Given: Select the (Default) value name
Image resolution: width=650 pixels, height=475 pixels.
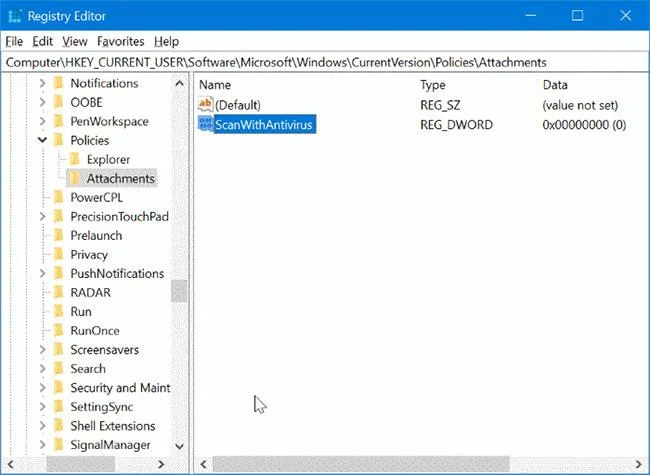Looking at the screenshot, I should tap(238, 105).
